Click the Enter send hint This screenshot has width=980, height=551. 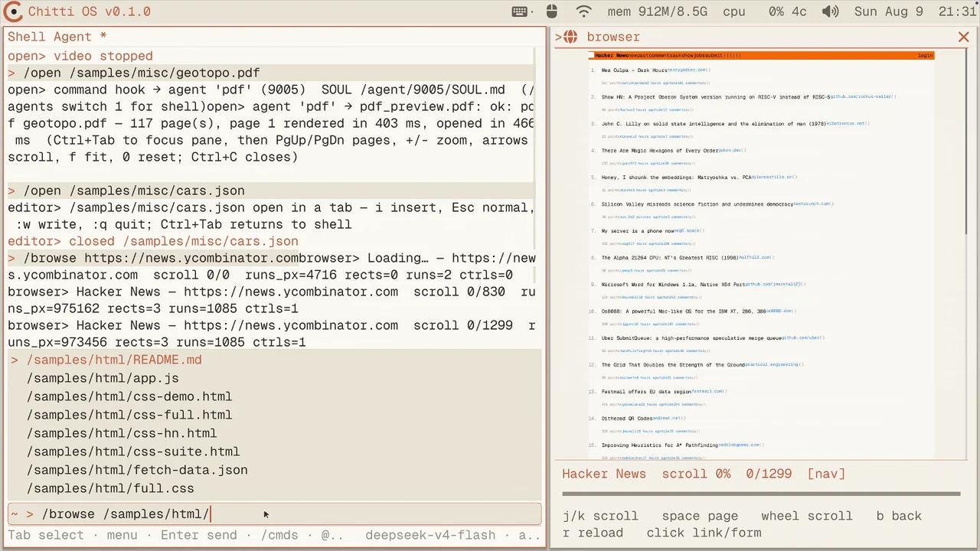198,535
